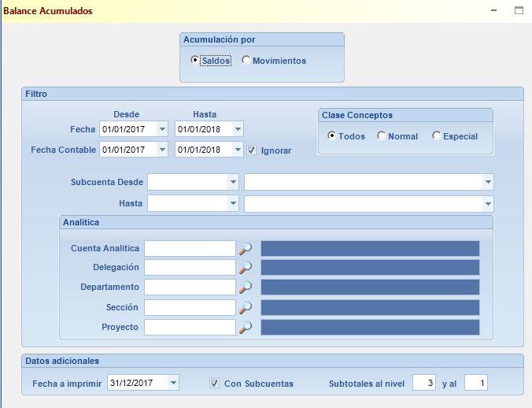Image resolution: width=532 pixels, height=408 pixels.
Task: Click the Acumulación por group header
Action: point(262,39)
